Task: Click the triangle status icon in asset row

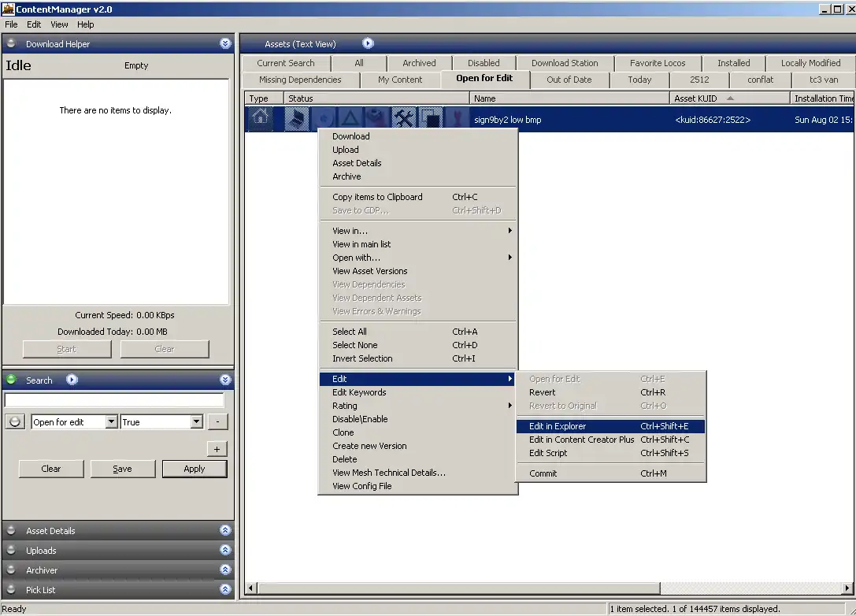Action: 350,120
